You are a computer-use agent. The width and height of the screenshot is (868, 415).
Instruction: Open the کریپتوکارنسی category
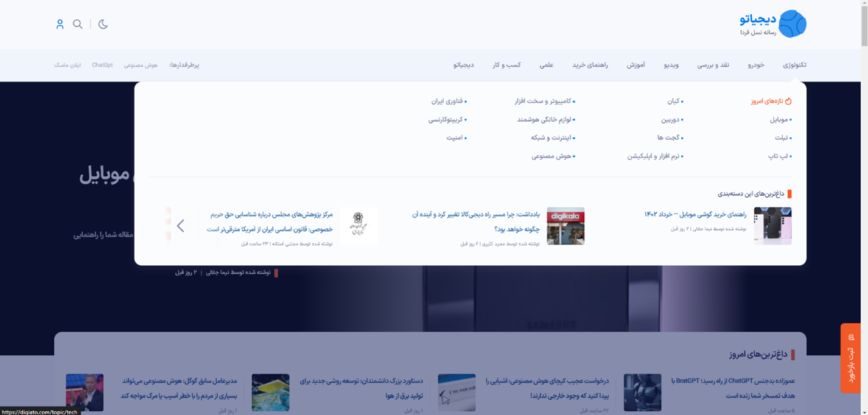[446, 120]
